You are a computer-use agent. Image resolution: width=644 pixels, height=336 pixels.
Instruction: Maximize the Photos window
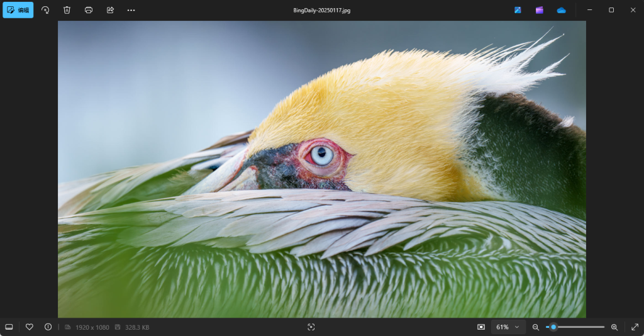click(x=611, y=10)
